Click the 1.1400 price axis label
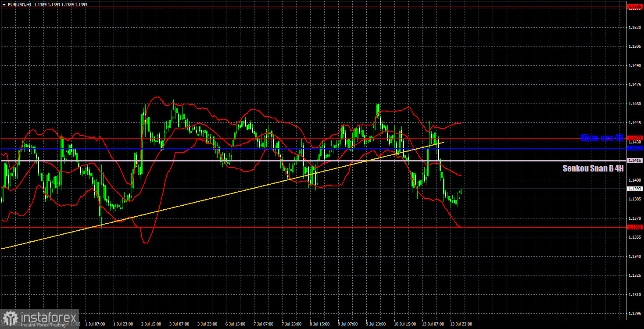 click(x=635, y=180)
